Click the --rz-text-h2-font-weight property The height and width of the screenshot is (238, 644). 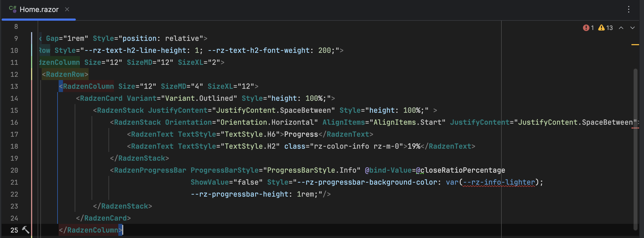click(259, 50)
